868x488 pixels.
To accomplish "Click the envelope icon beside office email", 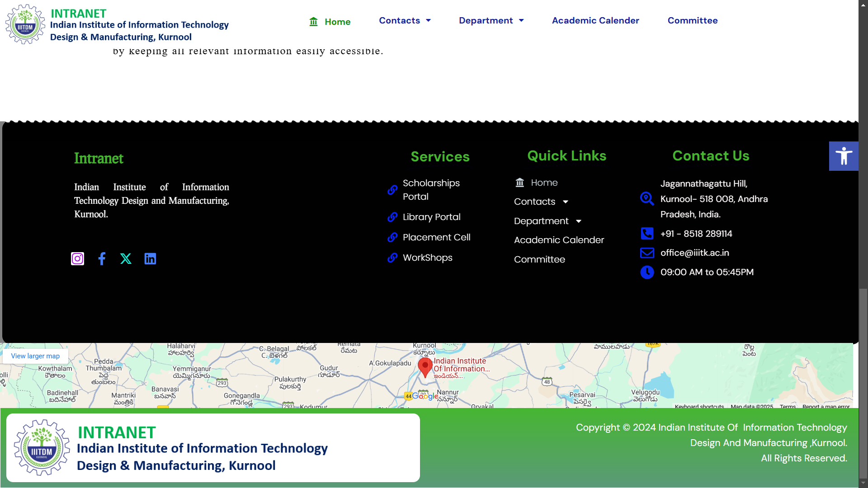I will point(647,253).
